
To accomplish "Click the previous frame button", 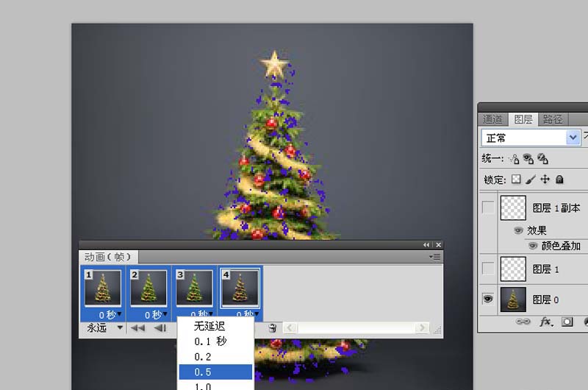I will click(x=160, y=328).
